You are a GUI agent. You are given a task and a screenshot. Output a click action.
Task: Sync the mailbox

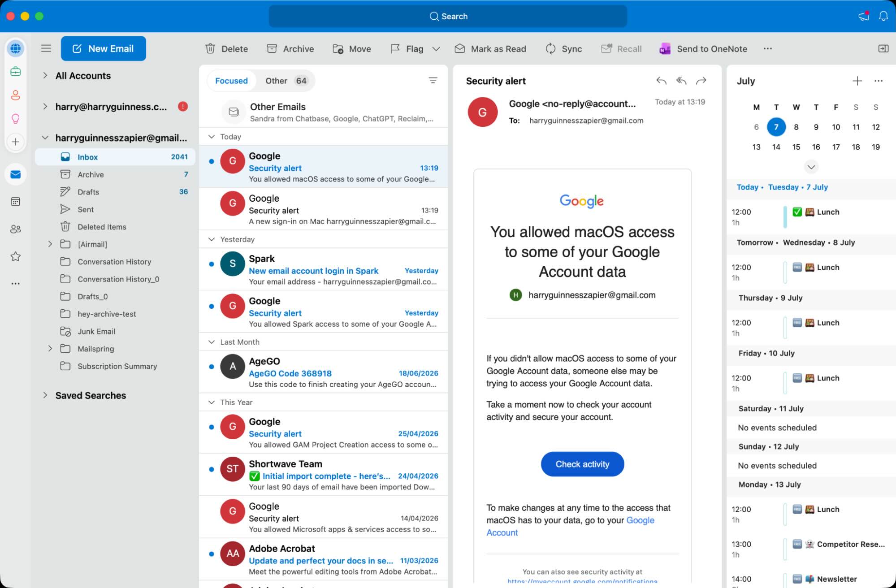[x=563, y=49]
